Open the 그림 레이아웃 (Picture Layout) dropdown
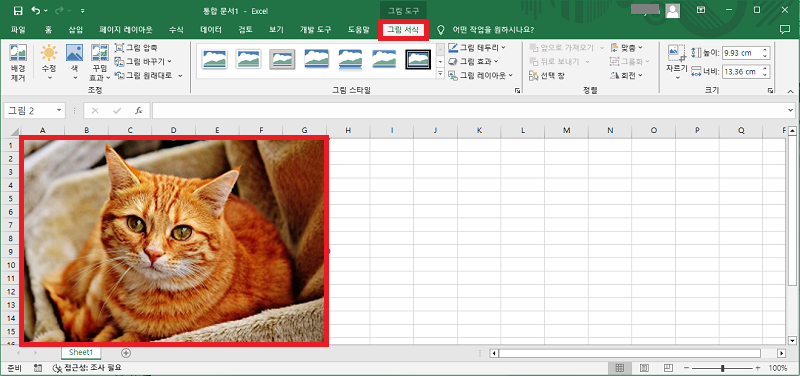 click(480, 76)
